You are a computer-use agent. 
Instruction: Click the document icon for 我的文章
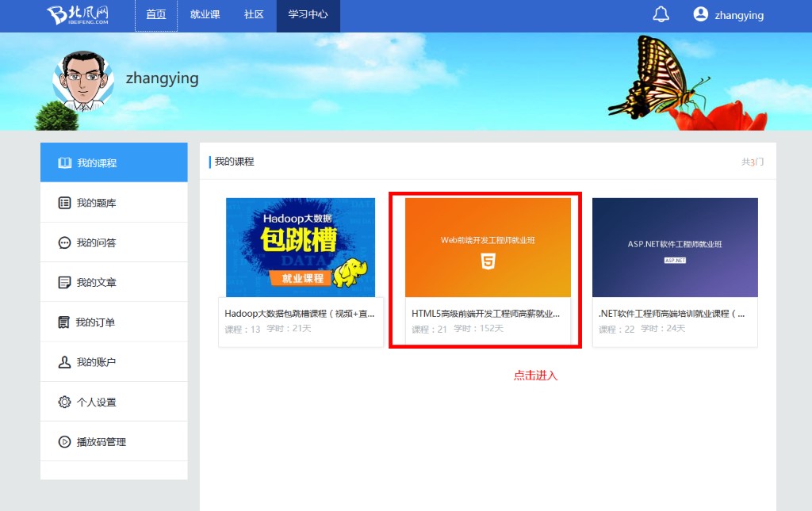[x=65, y=282]
